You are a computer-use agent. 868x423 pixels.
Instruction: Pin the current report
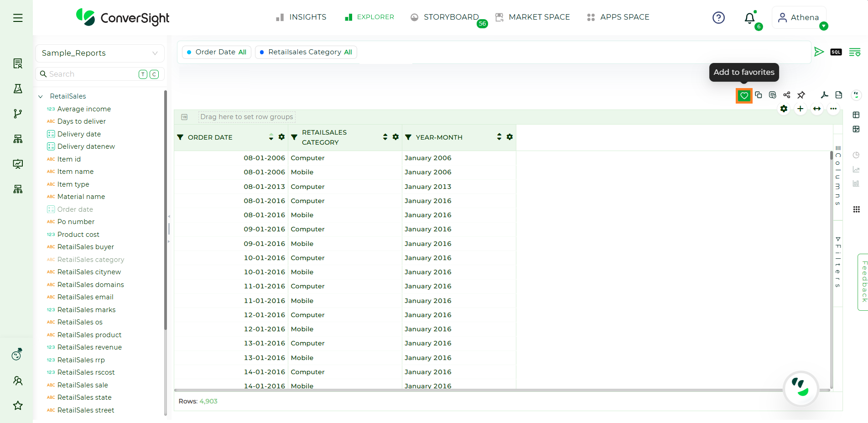(801, 95)
